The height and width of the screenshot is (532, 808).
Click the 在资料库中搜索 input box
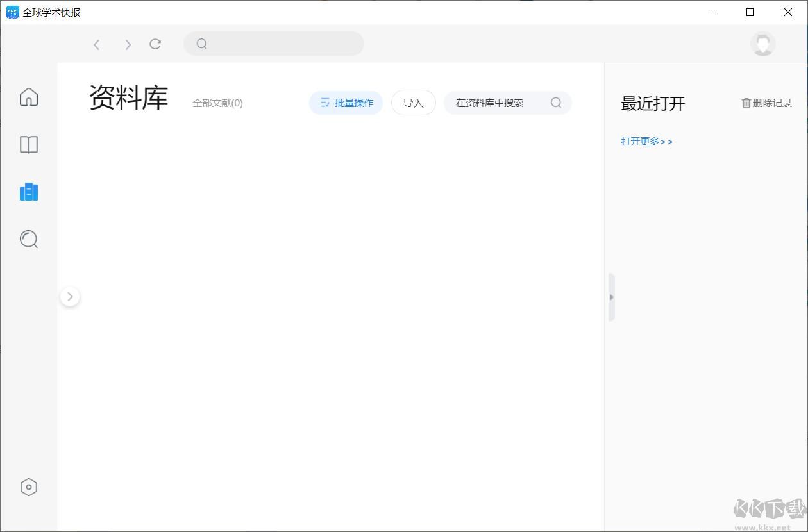click(x=500, y=103)
